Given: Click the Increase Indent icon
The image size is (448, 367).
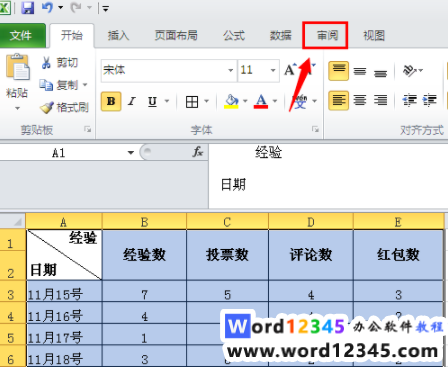Looking at the screenshot, I should (430, 100).
